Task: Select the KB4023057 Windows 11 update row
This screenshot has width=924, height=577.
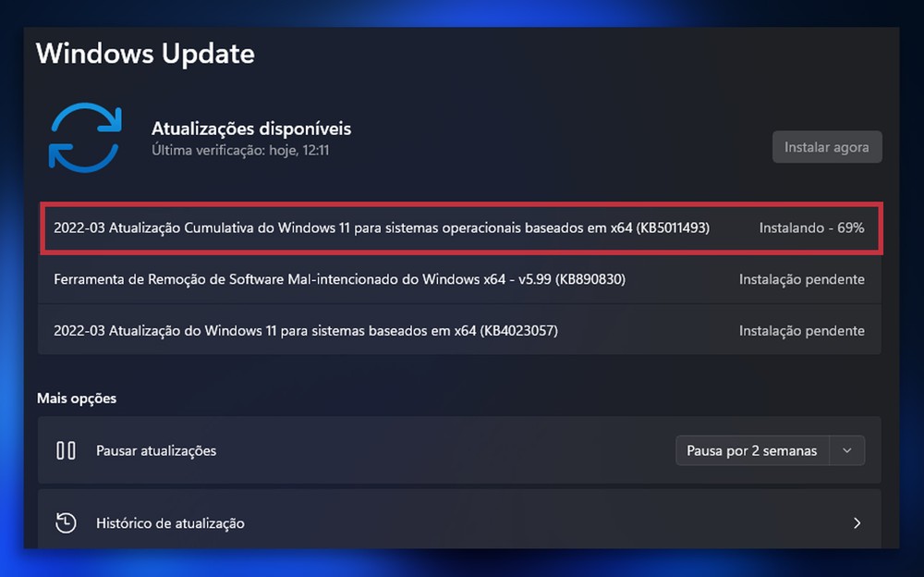Action: (459, 330)
